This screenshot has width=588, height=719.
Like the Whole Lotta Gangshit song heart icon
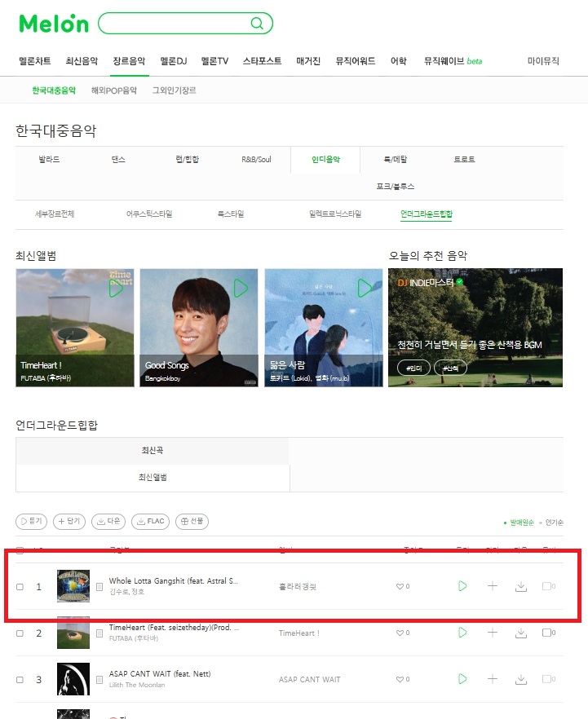[400, 586]
